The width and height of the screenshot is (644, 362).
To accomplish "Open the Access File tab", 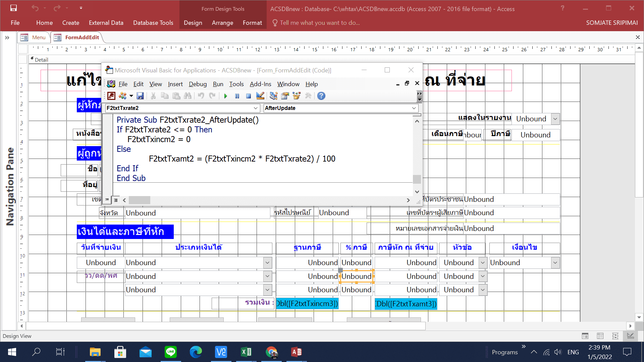I will click(15, 23).
